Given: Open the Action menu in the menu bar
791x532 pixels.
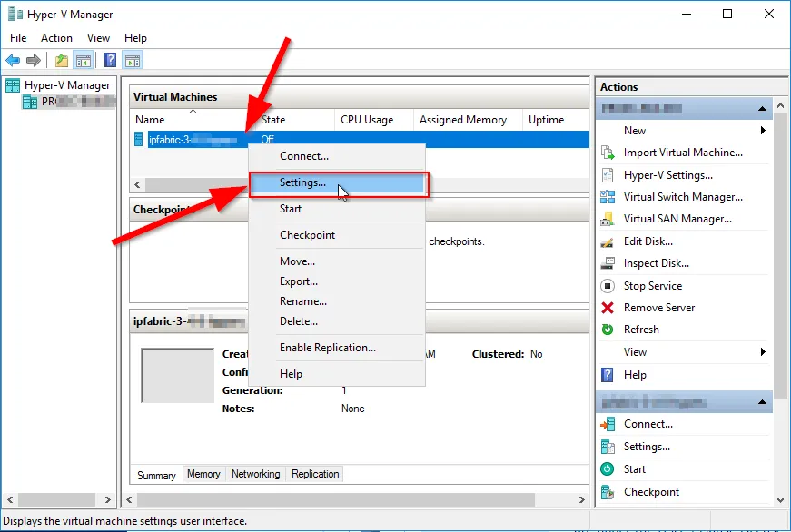Looking at the screenshot, I should tap(56, 38).
